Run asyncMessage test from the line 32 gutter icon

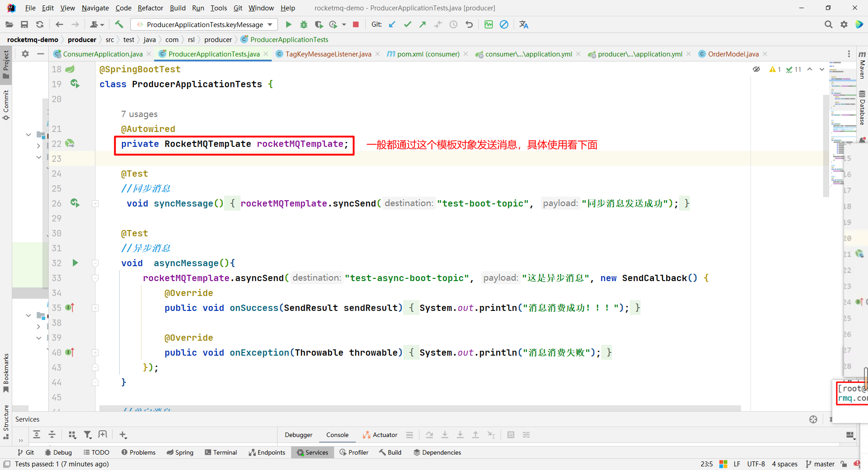click(75, 263)
